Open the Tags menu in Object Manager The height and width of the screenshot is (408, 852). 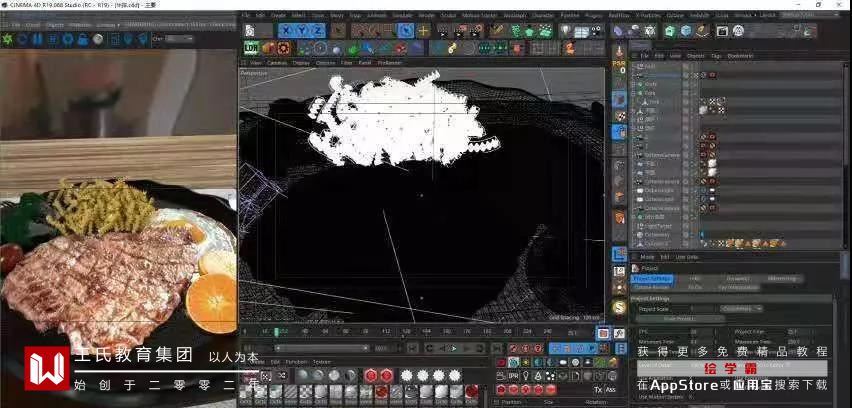tap(716, 55)
